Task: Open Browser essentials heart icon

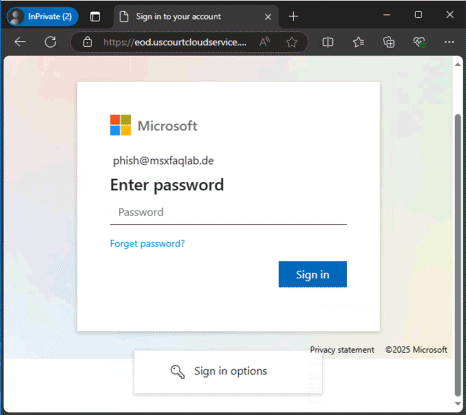Action: tap(419, 42)
